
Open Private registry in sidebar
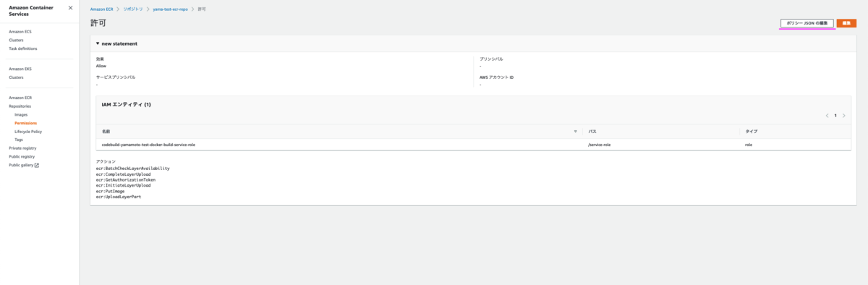pyautogui.click(x=22, y=148)
